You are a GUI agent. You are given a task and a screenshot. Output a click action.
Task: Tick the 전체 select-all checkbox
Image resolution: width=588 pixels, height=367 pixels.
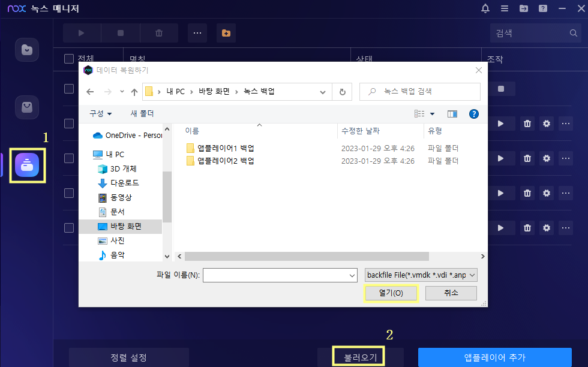69,59
